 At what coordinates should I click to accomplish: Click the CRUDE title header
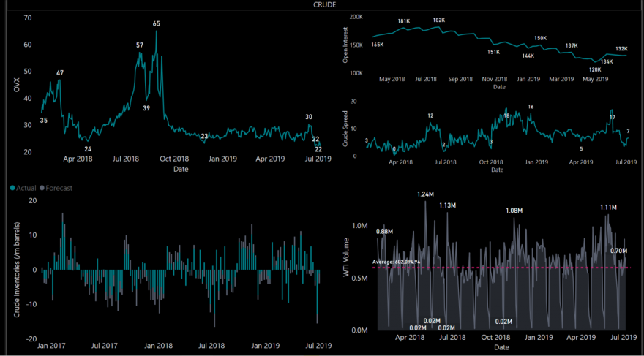click(321, 4)
